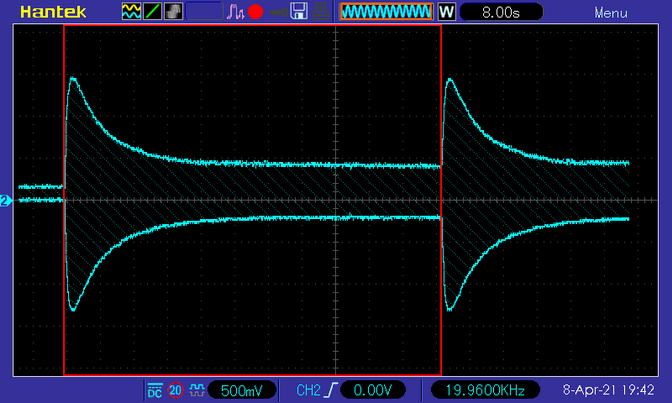The image size is (672, 403).
Task: Click the yellow-cyan waveform display icon
Action: click(x=131, y=12)
